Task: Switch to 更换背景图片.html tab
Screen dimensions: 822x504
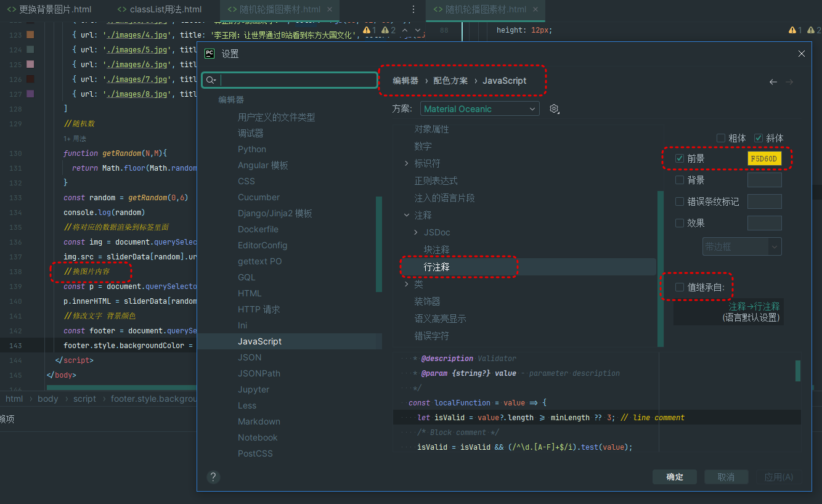Action: (x=49, y=10)
